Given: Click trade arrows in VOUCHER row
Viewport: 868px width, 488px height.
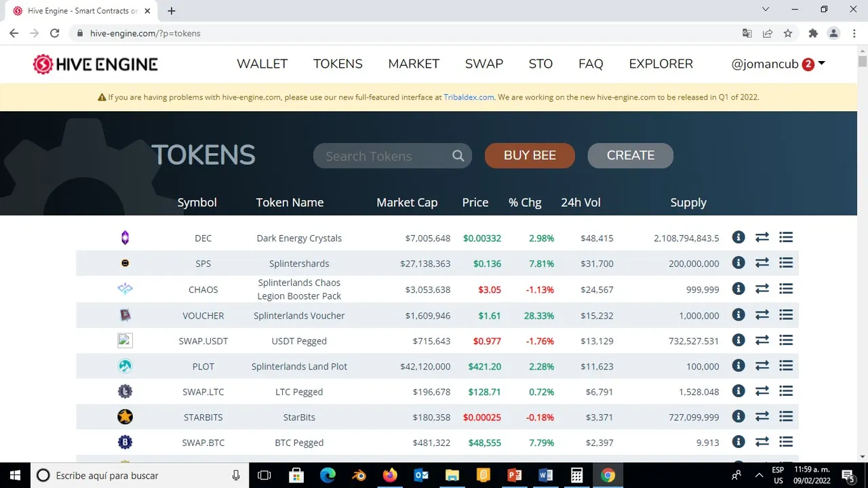Looking at the screenshot, I should 762,314.
